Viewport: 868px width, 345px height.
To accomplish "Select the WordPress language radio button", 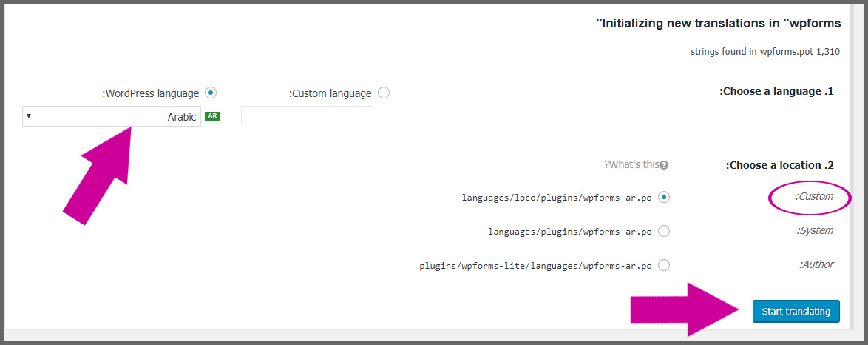I will (210, 93).
